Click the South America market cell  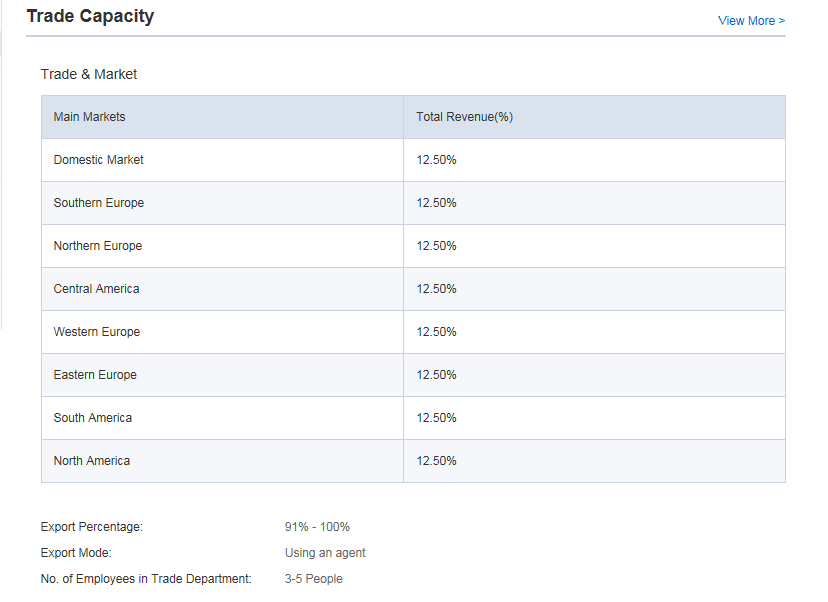click(x=93, y=418)
